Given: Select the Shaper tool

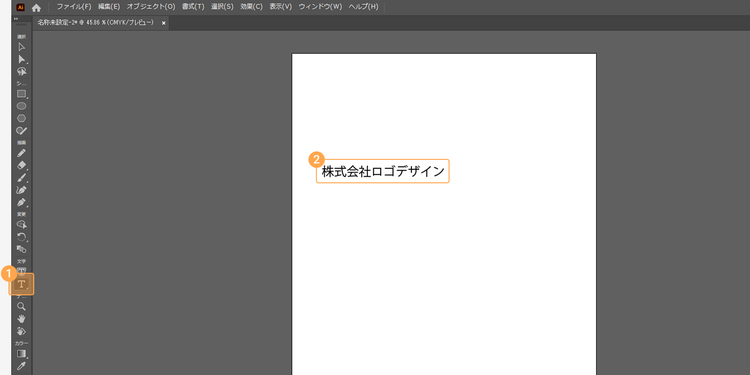Looking at the screenshot, I should pos(22,130).
